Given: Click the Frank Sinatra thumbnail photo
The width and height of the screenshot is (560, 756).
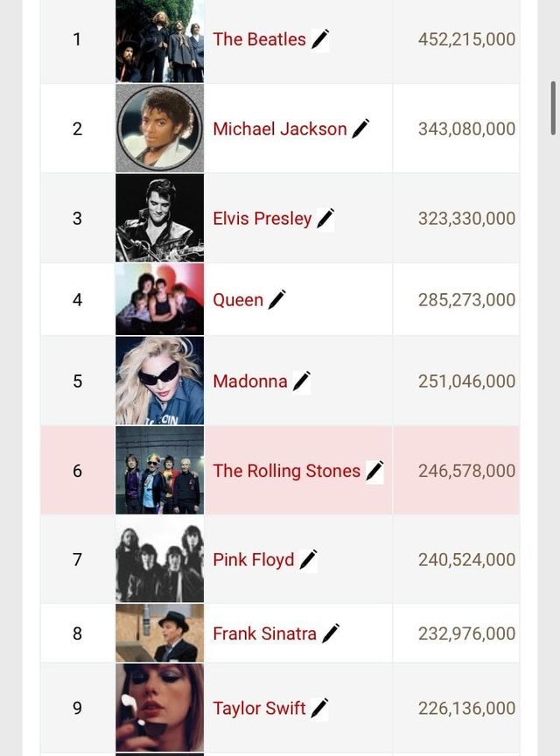Looking at the screenshot, I should 159,633.
